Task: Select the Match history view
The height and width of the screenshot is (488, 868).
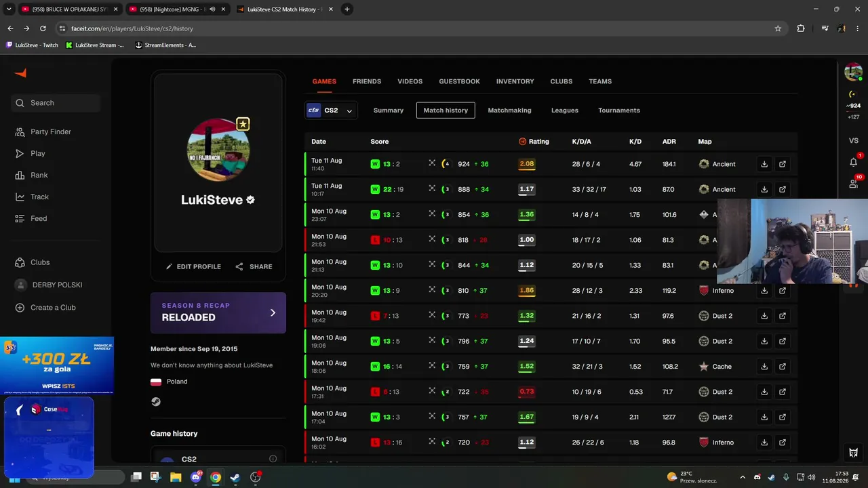Action: (446, 110)
